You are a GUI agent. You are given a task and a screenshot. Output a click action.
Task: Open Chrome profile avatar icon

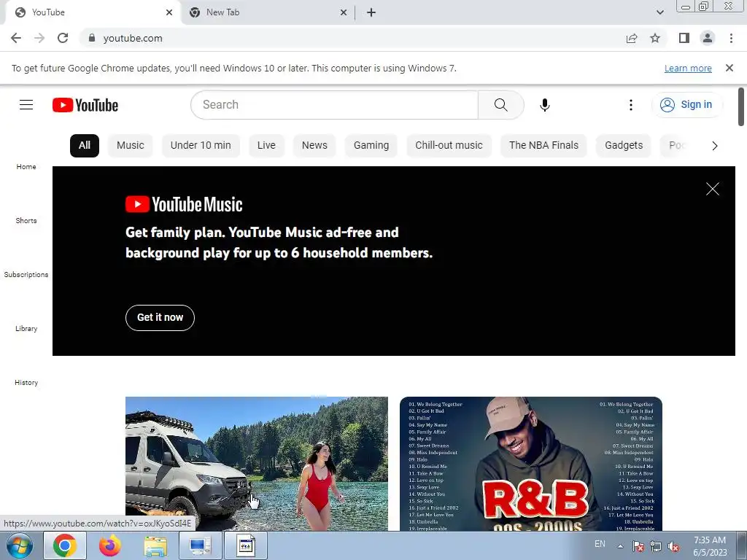point(708,38)
